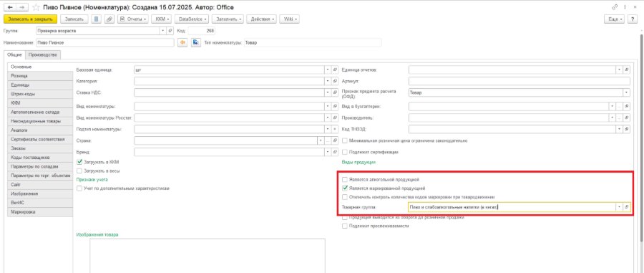644x273 pixels.
Task: Open Вид в бухгалтерии linked item icon
Action: [x=626, y=106]
